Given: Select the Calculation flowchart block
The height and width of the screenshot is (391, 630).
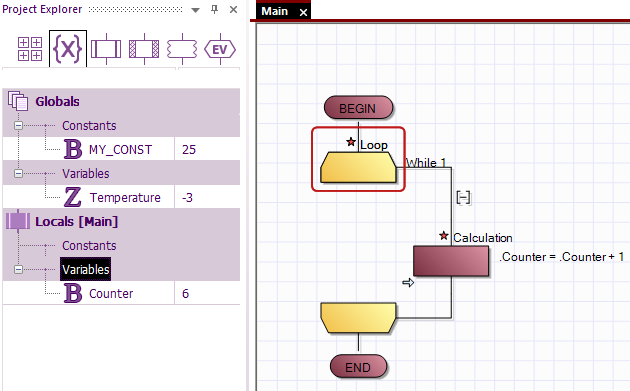Looking at the screenshot, I should click(451, 261).
